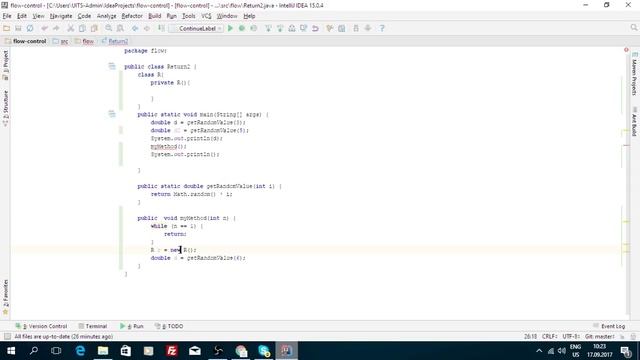
Task: Click the red error indicator atop the editor stripe
Action: 626,50
